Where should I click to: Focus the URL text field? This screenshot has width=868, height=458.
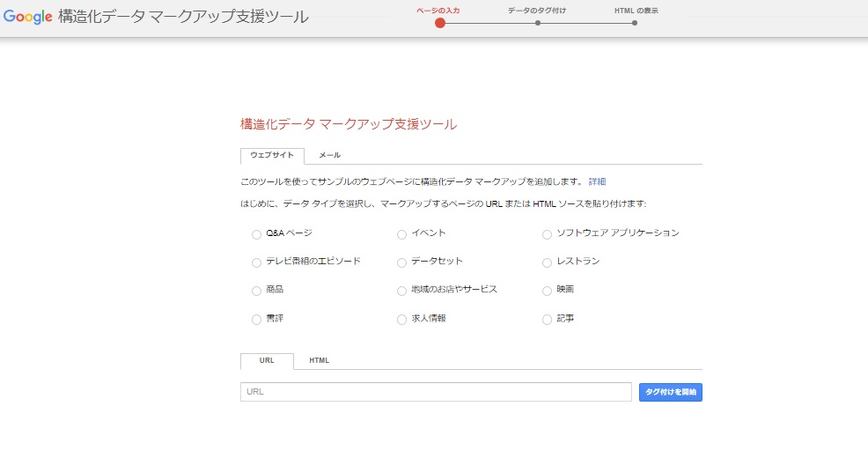click(x=436, y=392)
